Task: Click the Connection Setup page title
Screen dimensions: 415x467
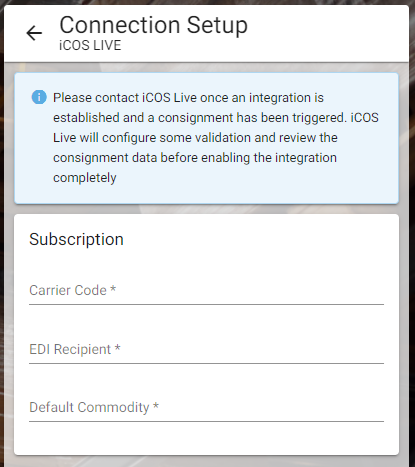Action: tap(153, 25)
